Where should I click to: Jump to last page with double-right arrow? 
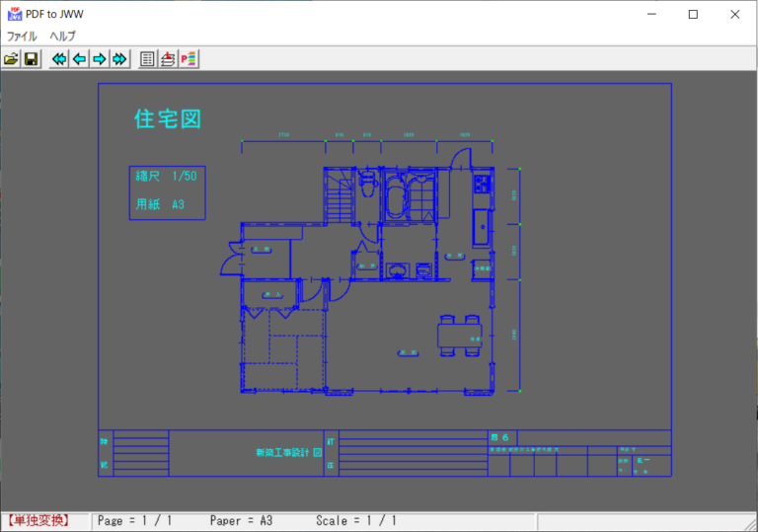pos(119,59)
